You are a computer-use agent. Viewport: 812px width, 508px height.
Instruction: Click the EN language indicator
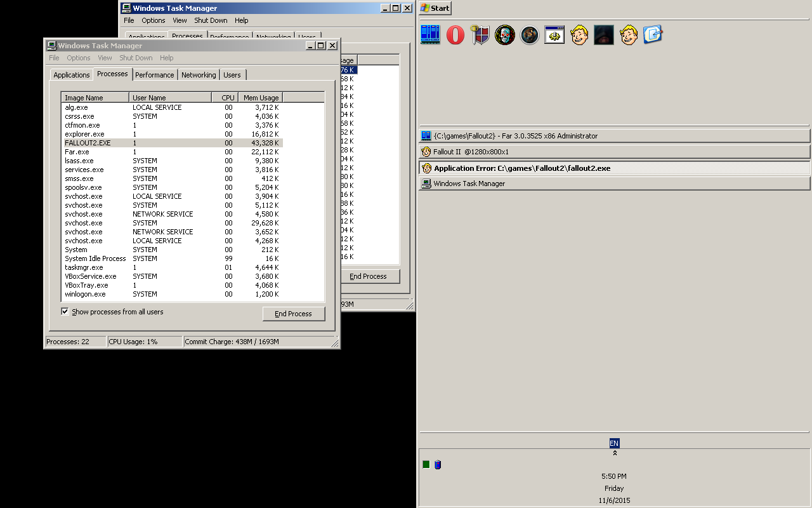pos(614,443)
